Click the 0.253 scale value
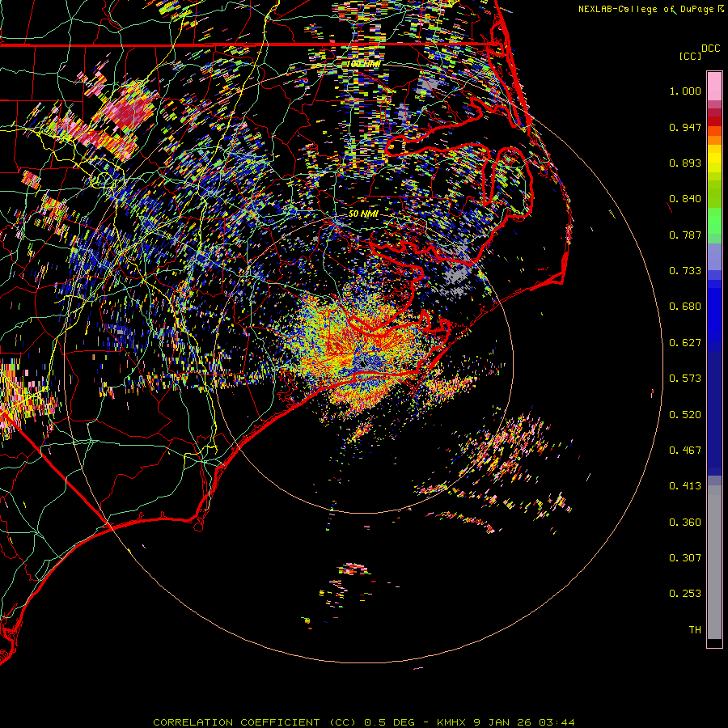 pos(685,594)
